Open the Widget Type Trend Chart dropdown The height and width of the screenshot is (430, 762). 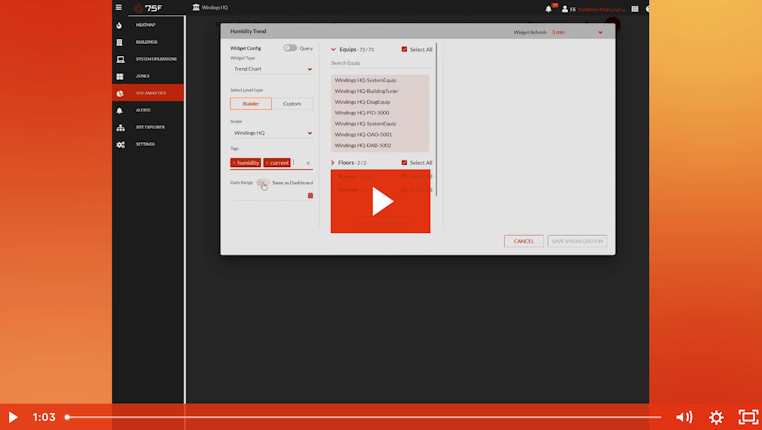point(272,69)
